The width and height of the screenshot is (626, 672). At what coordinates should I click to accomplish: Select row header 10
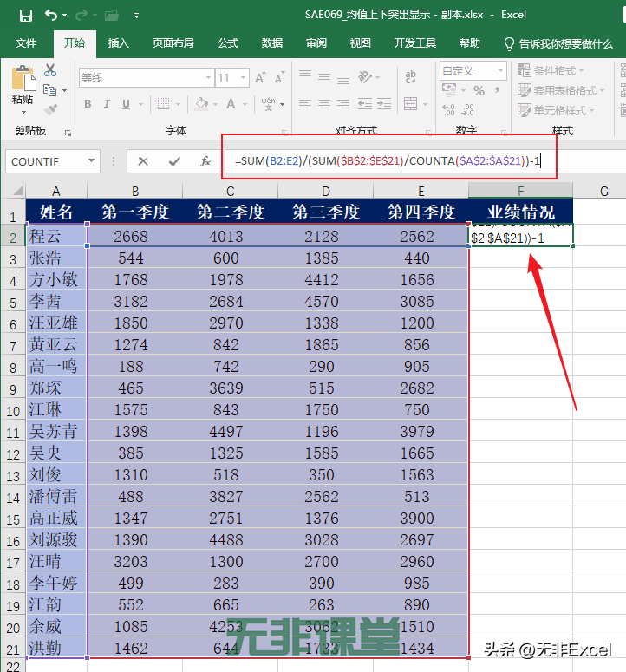13,411
